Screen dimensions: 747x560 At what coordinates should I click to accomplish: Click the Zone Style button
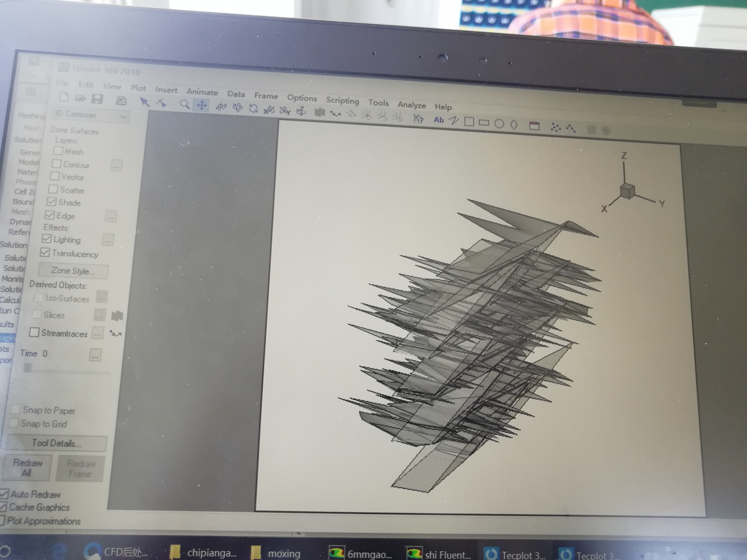click(x=73, y=271)
